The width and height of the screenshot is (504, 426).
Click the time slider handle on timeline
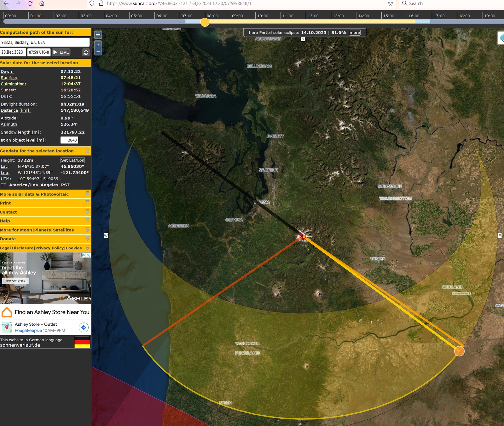(205, 22)
